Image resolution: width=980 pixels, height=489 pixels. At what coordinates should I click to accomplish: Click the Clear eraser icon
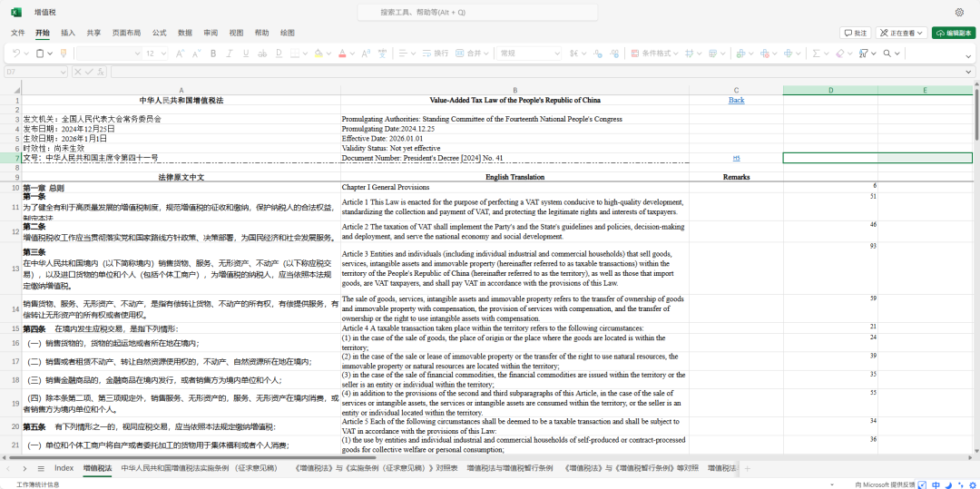[838, 54]
